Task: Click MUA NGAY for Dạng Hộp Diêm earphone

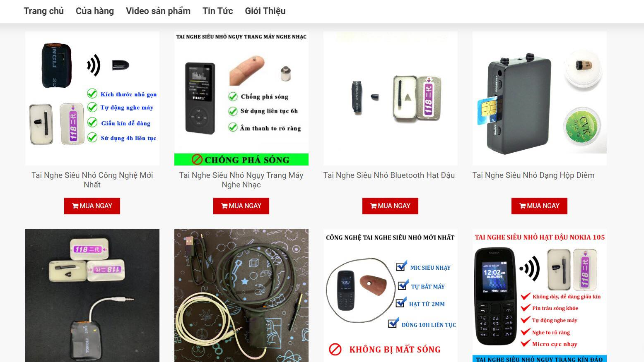Action: (x=539, y=206)
